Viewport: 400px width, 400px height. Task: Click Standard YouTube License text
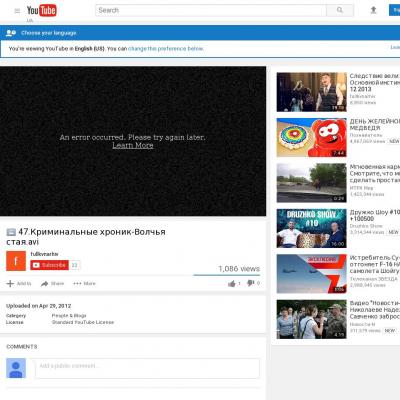[83, 322]
